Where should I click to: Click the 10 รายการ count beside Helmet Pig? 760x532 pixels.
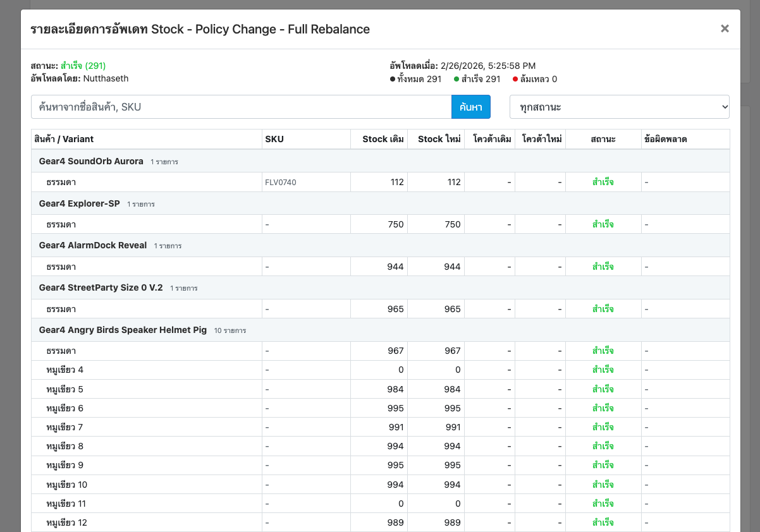[230, 330]
